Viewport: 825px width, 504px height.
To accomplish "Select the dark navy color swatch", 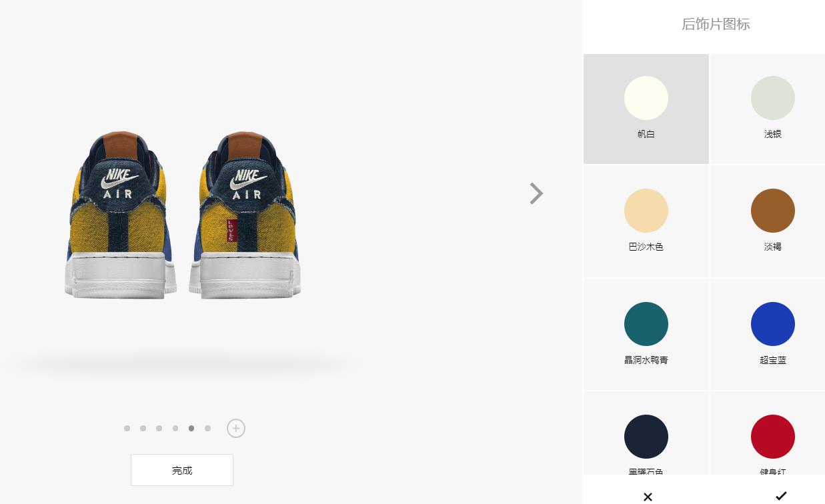I will (646, 437).
